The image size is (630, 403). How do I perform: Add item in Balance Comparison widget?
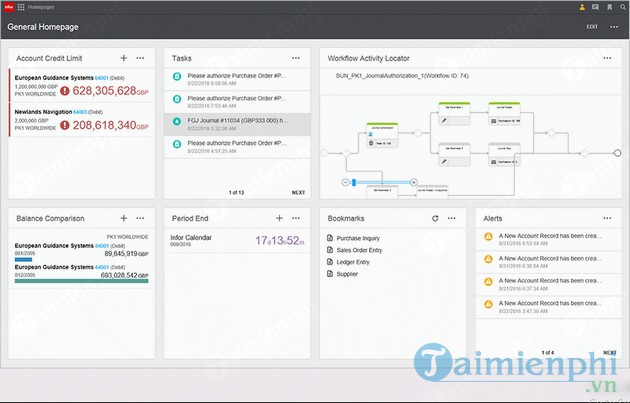(x=123, y=218)
